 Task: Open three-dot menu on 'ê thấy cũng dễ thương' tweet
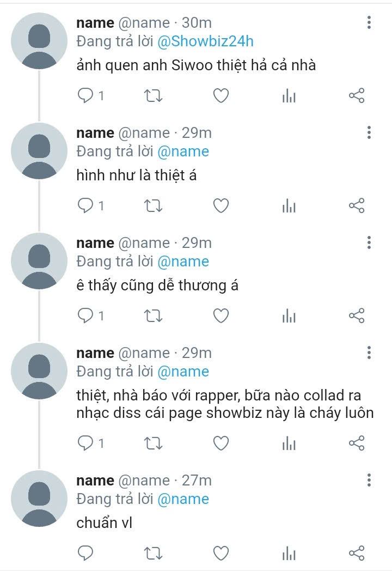click(x=369, y=243)
